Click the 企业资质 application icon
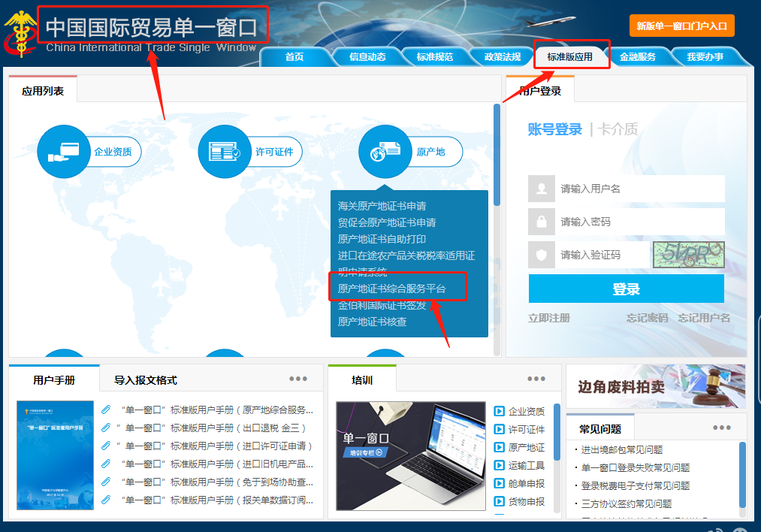The height and width of the screenshot is (532, 761). [x=64, y=152]
